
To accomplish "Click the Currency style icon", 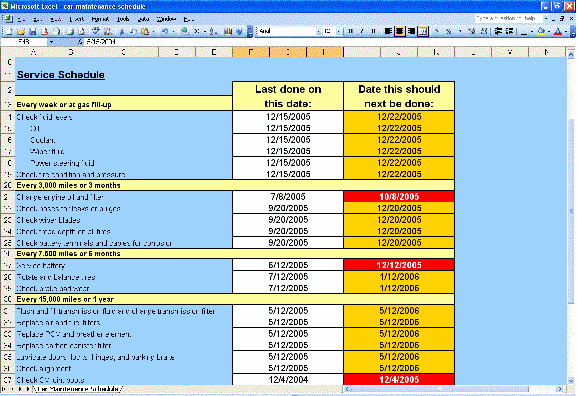I will (436, 31).
